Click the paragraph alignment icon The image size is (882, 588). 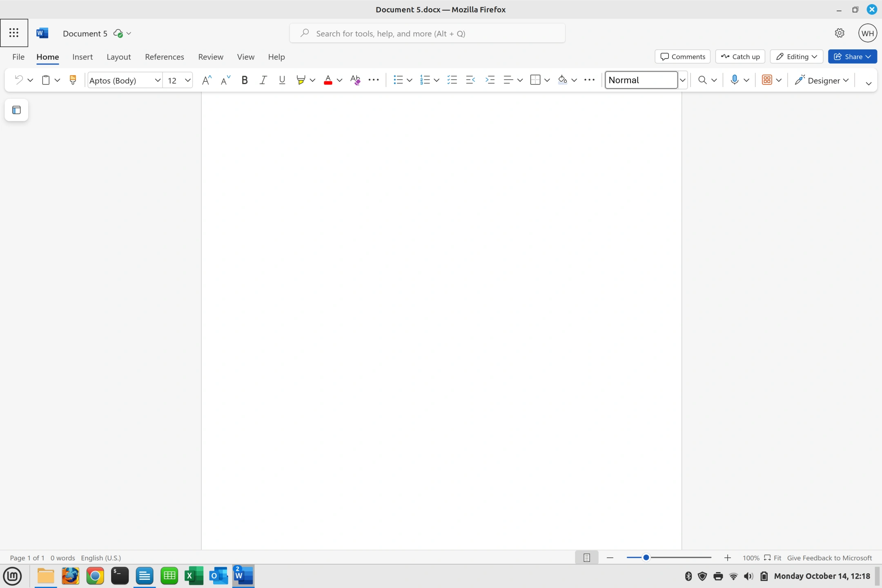click(508, 80)
